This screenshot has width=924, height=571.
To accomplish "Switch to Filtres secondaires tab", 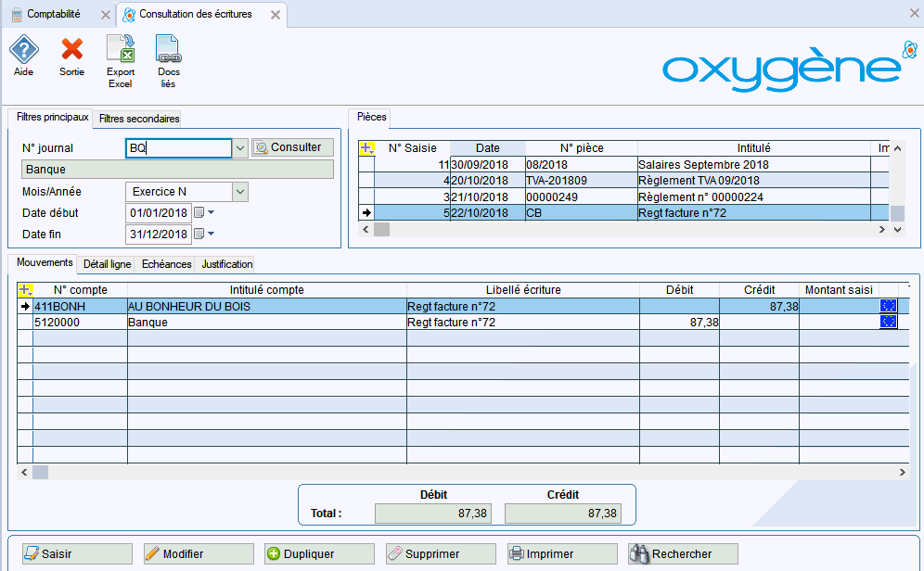I will click(139, 119).
